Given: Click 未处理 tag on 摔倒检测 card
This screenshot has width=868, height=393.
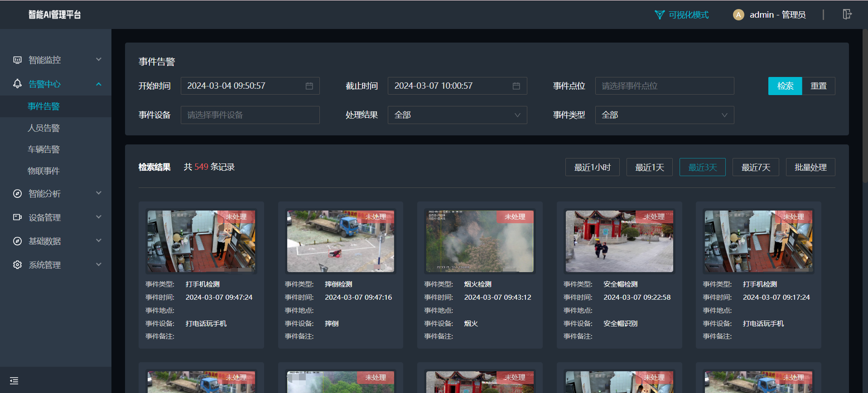Looking at the screenshot, I should click(376, 217).
